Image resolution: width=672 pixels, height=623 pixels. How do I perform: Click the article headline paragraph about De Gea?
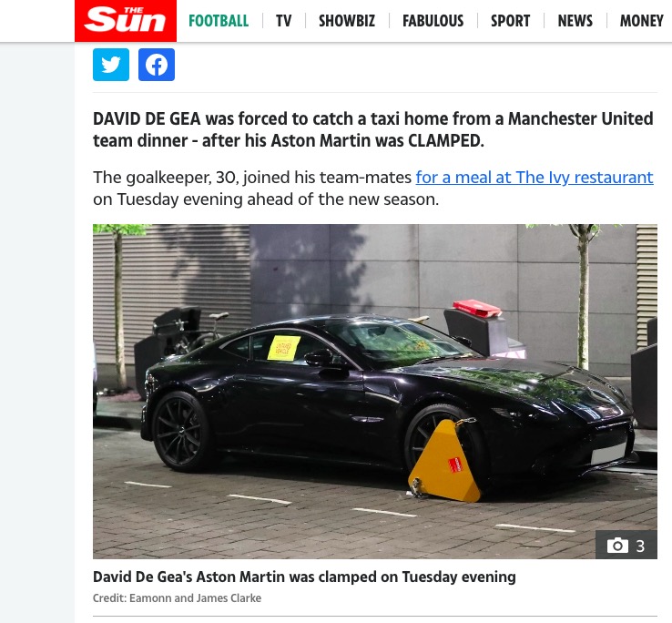(x=372, y=129)
